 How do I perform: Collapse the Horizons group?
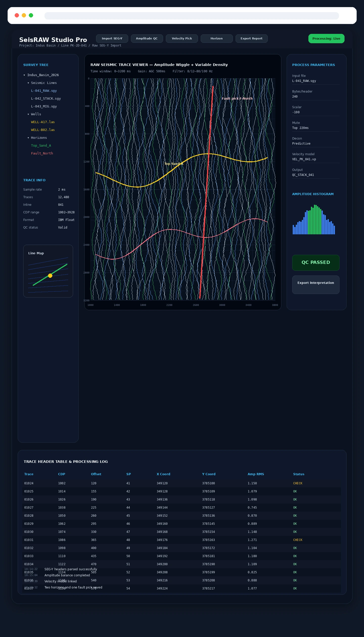tap(28, 138)
